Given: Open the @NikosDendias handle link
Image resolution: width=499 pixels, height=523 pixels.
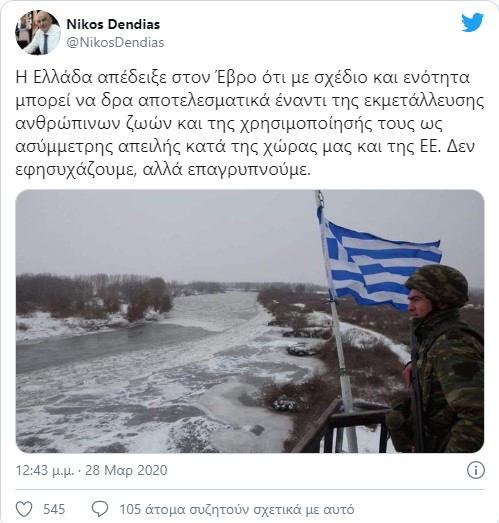Looking at the screenshot, I should point(115,43).
